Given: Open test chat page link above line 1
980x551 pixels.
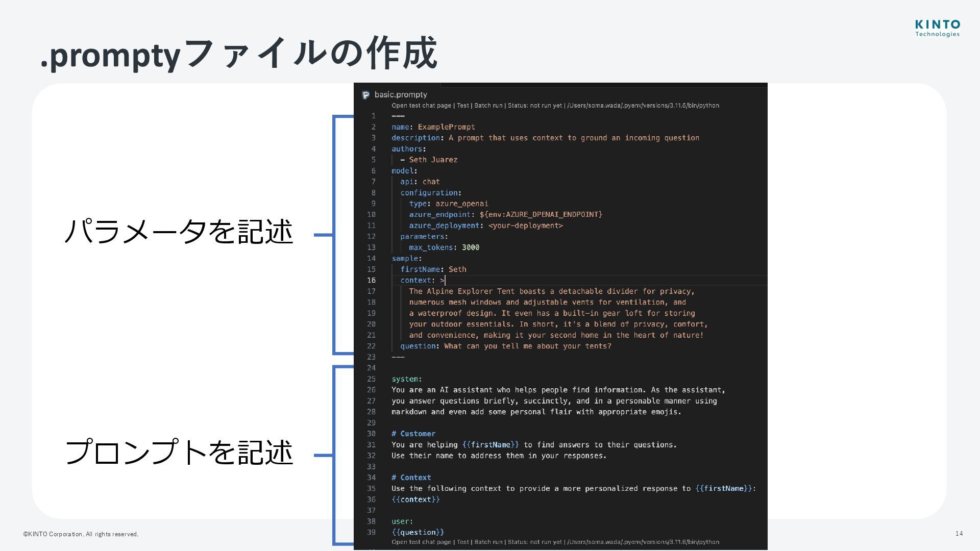Looking at the screenshot, I should [421, 106].
